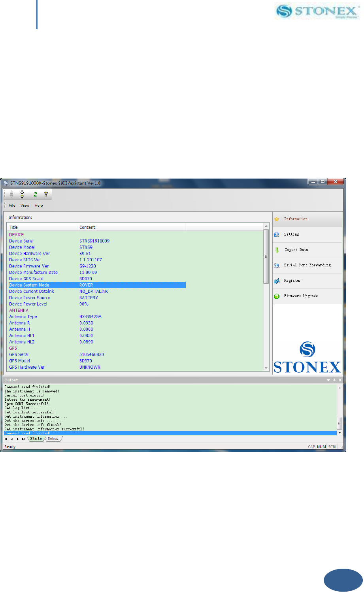Screen dimensions: 364x592
Task: Click the information list scrollbar thumb
Action: pyautogui.click(x=266, y=257)
